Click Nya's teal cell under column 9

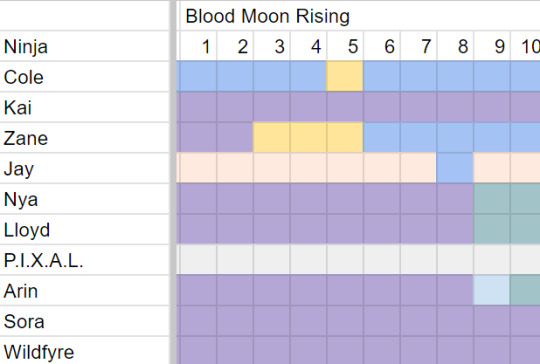click(492, 198)
